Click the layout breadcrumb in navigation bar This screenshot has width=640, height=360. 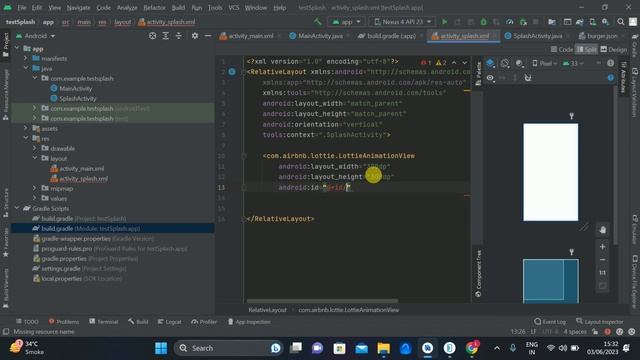(x=122, y=22)
